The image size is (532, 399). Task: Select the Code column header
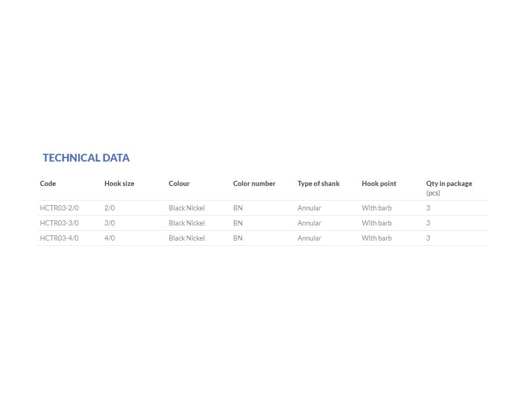click(x=48, y=183)
